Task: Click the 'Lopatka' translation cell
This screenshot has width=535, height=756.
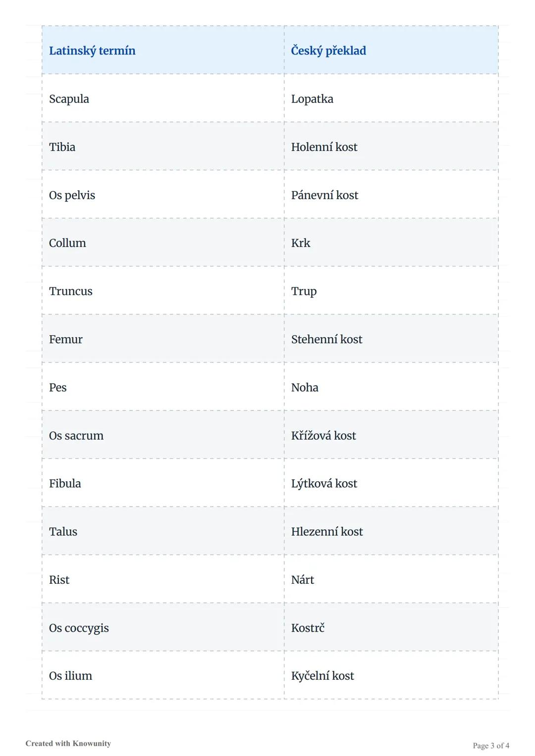Action: [312, 99]
